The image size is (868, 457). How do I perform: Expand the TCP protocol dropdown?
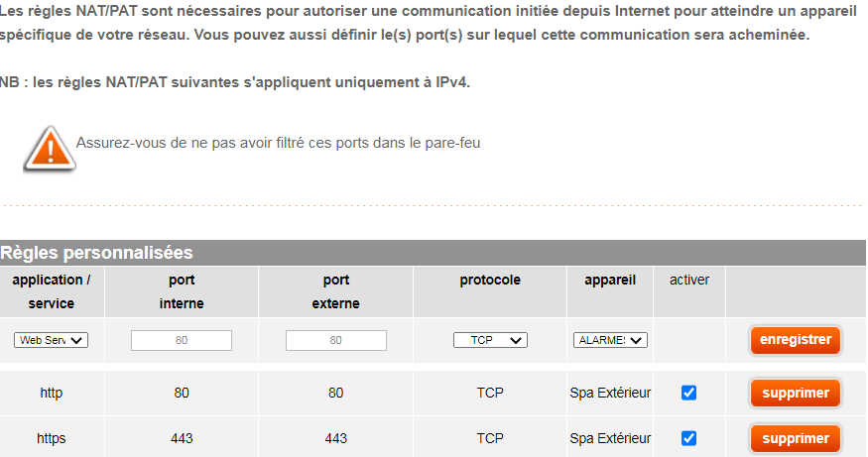[x=490, y=340]
